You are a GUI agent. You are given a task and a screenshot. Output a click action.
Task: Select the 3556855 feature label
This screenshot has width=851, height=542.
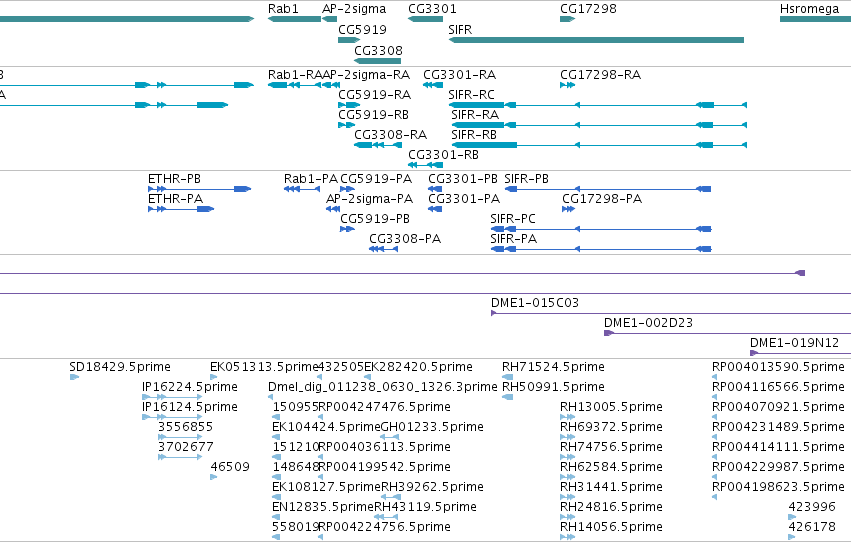click(185, 427)
